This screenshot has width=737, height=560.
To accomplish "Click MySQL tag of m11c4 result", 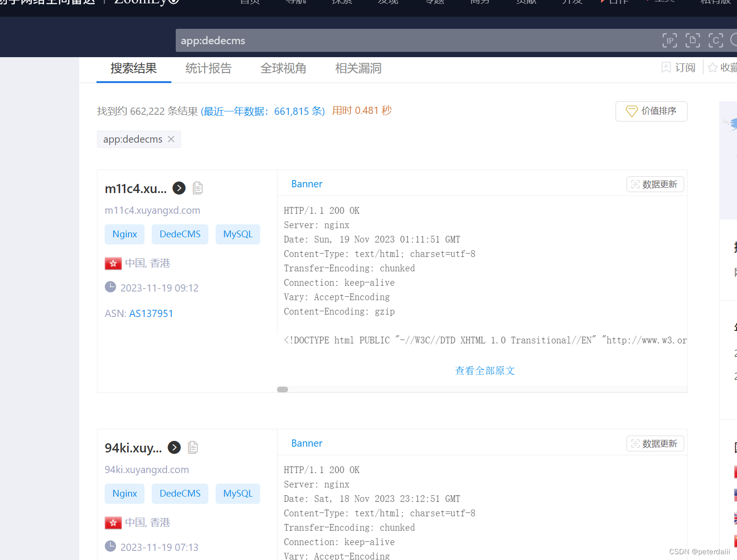I will point(238,234).
